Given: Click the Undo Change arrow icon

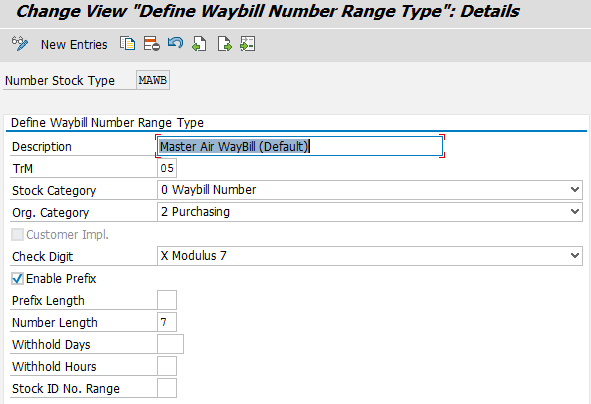Looking at the screenshot, I should tap(175, 43).
